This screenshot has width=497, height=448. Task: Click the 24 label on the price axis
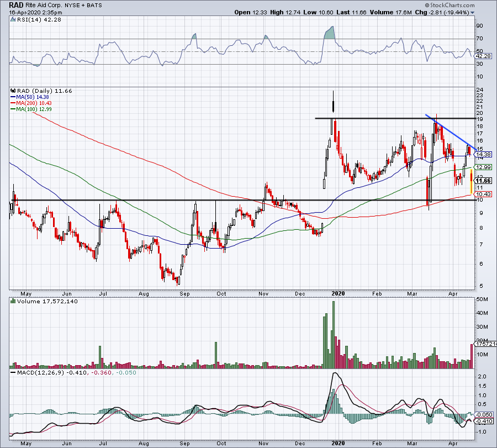pyautogui.click(x=480, y=89)
